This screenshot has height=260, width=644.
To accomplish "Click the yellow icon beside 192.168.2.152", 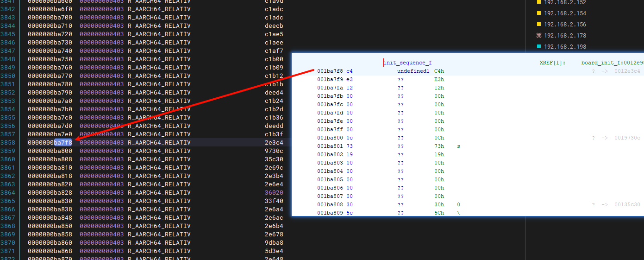I will [x=538, y=2].
